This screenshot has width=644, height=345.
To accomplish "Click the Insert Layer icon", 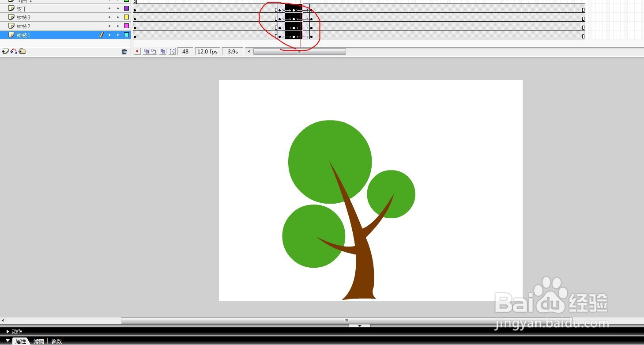I will coord(5,51).
